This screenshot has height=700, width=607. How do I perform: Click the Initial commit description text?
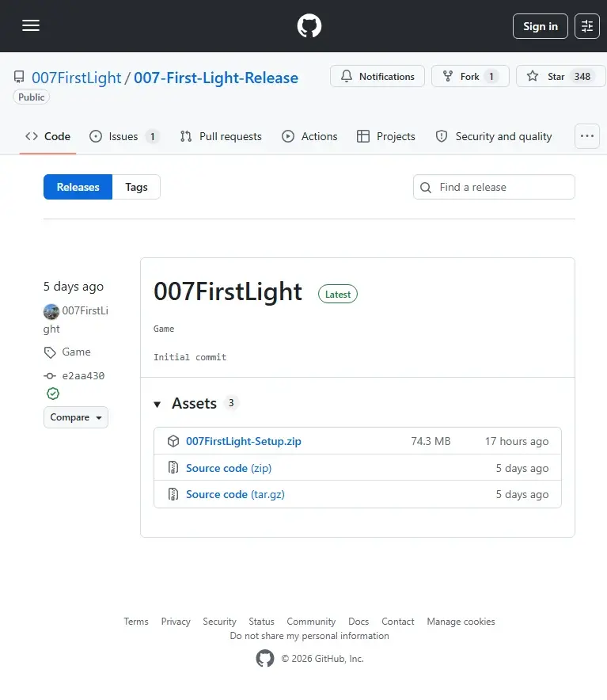click(190, 357)
